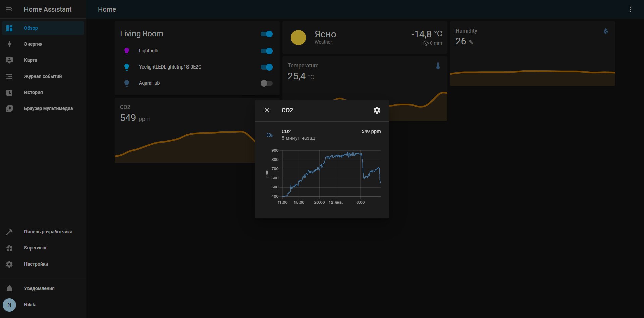Close the CO2 details dialog

click(267, 110)
